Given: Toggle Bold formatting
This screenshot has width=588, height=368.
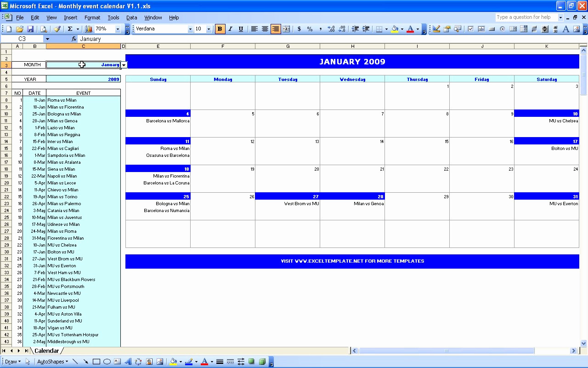Looking at the screenshot, I should (220, 29).
